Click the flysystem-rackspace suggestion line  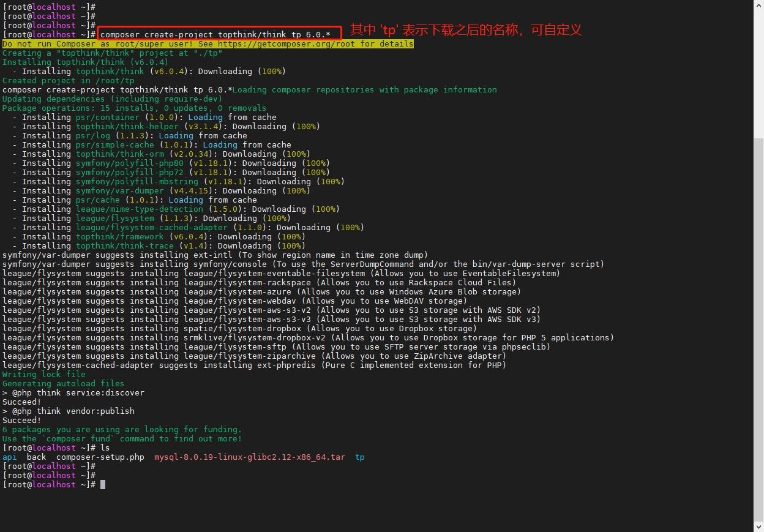click(x=260, y=283)
